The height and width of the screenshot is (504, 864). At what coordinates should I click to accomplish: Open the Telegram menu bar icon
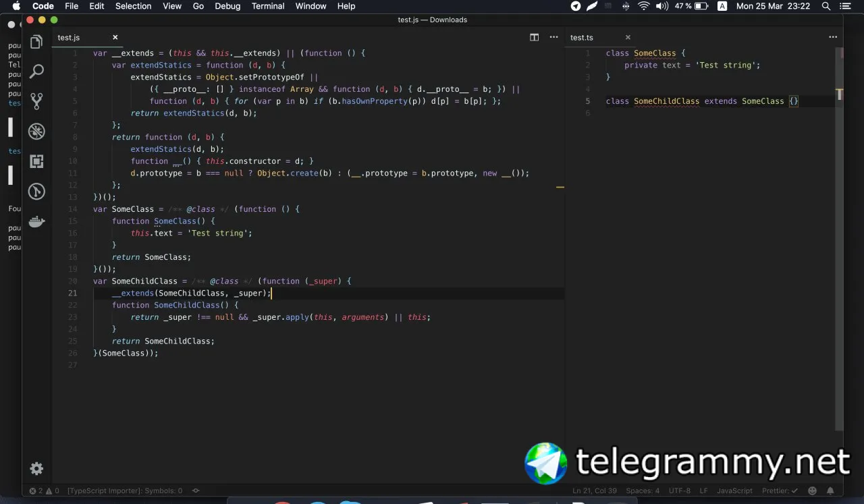(576, 6)
